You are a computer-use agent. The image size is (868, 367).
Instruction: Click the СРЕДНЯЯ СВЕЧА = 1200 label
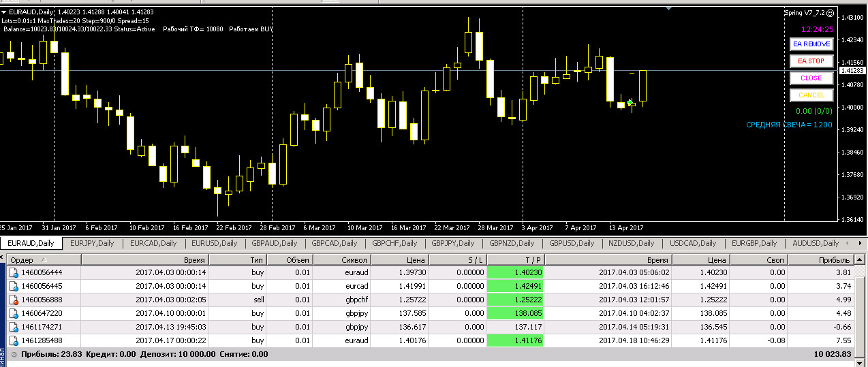click(789, 125)
